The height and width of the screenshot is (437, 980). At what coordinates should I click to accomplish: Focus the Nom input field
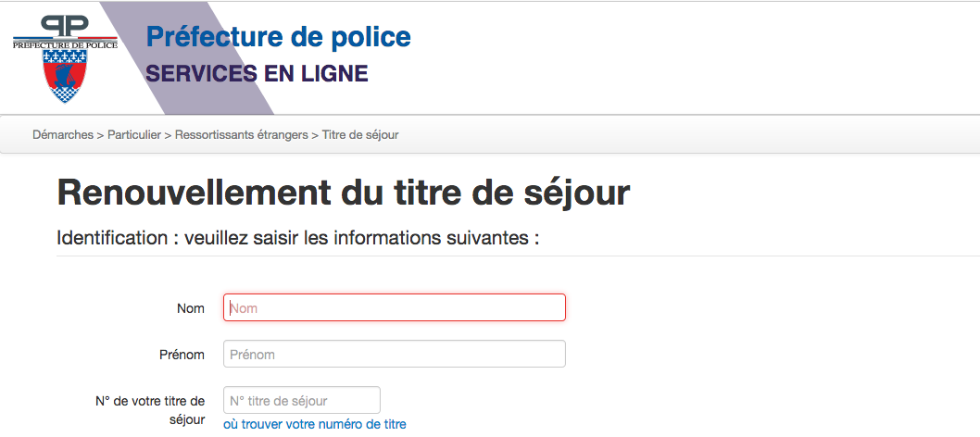(x=395, y=307)
